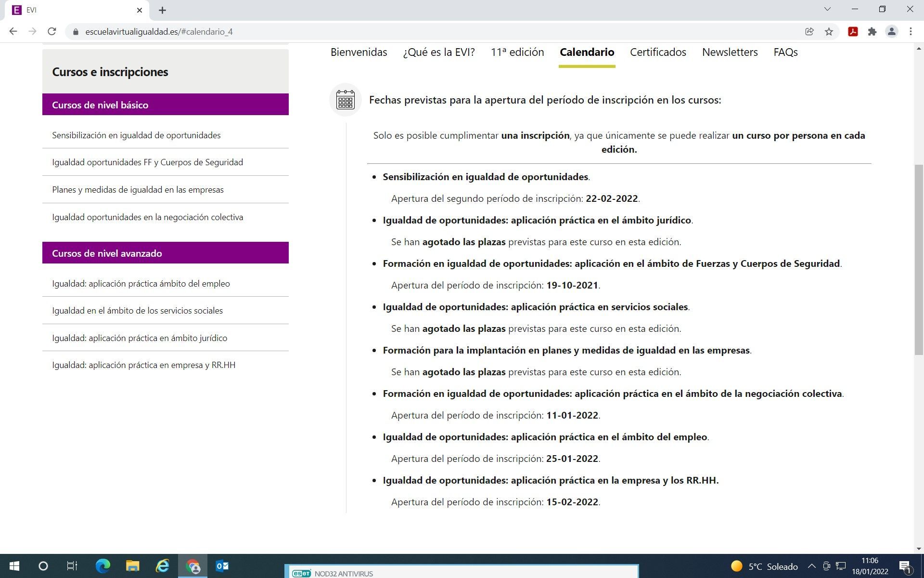Open Outlook from the taskbar

(222, 566)
